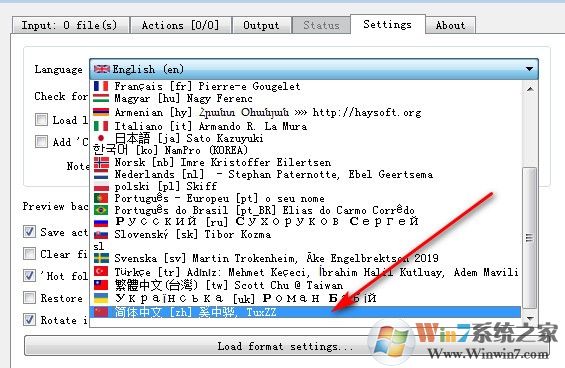
Task: Open the Output tab
Action: [261, 25]
